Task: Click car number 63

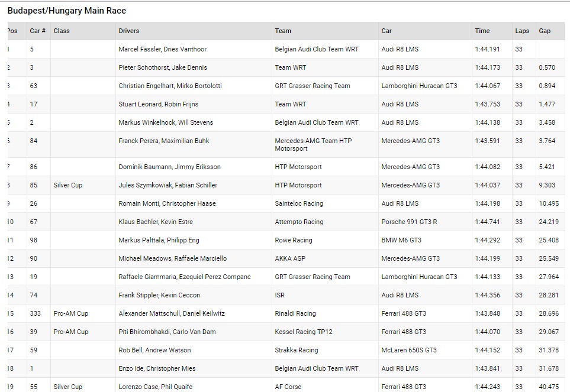Action: coord(34,86)
